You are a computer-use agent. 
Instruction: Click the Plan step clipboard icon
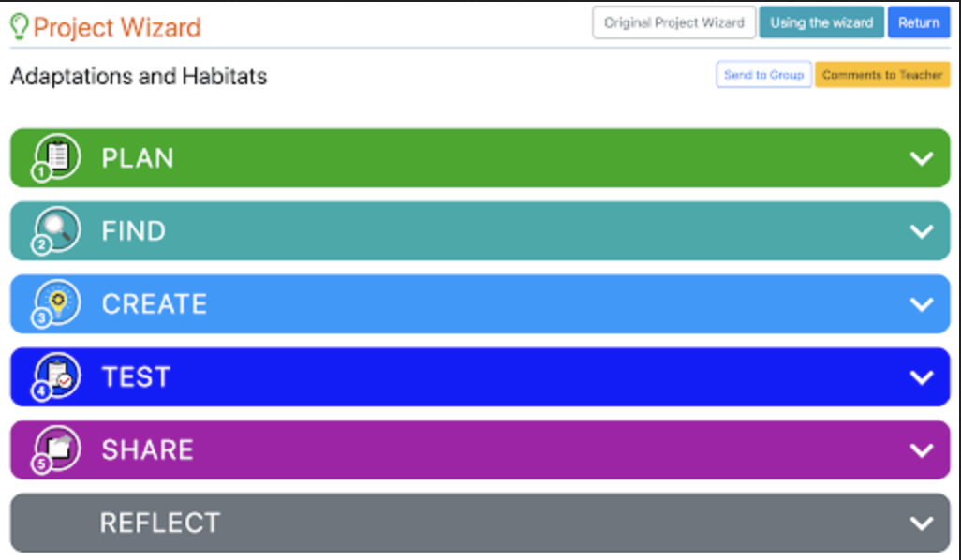[57, 156]
